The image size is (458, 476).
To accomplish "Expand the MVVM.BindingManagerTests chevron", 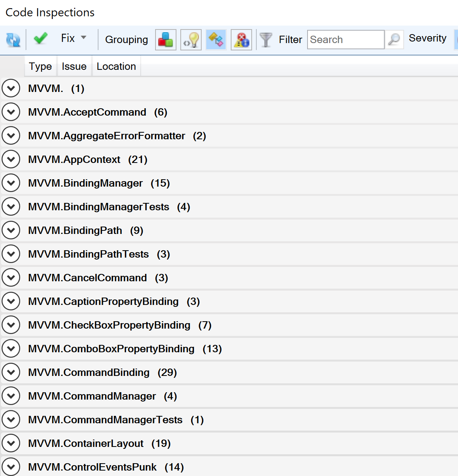I will click(x=11, y=207).
